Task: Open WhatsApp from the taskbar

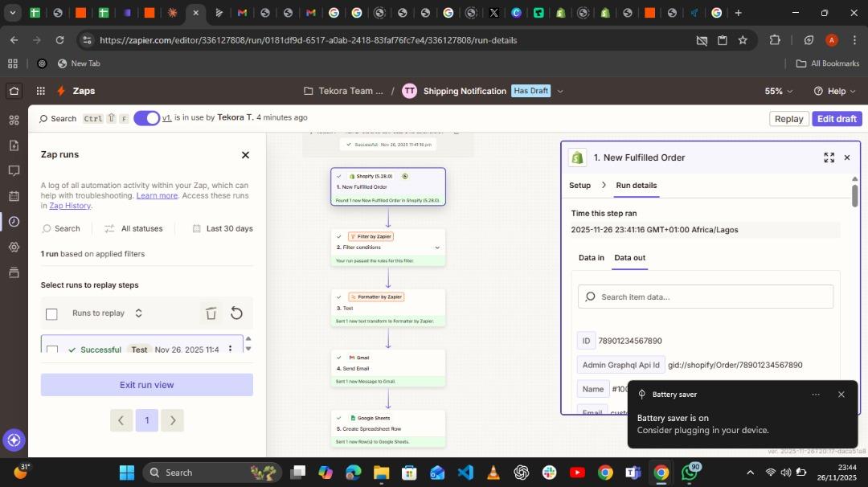Action: [x=690, y=472]
